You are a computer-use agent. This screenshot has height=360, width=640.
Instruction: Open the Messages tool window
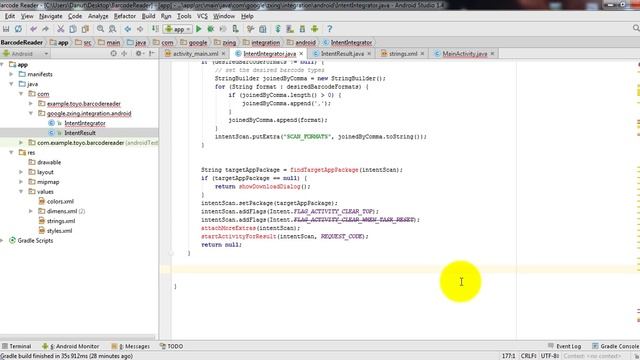click(x=131, y=346)
